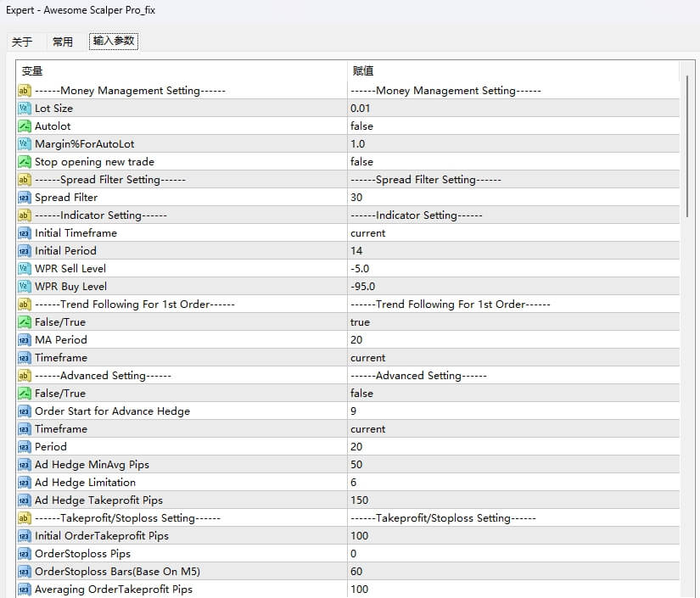Image resolution: width=700 pixels, height=598 pixels.
Task: Click the Averaging OrderTakeprofit Pips icon
Action: (24, 590)
